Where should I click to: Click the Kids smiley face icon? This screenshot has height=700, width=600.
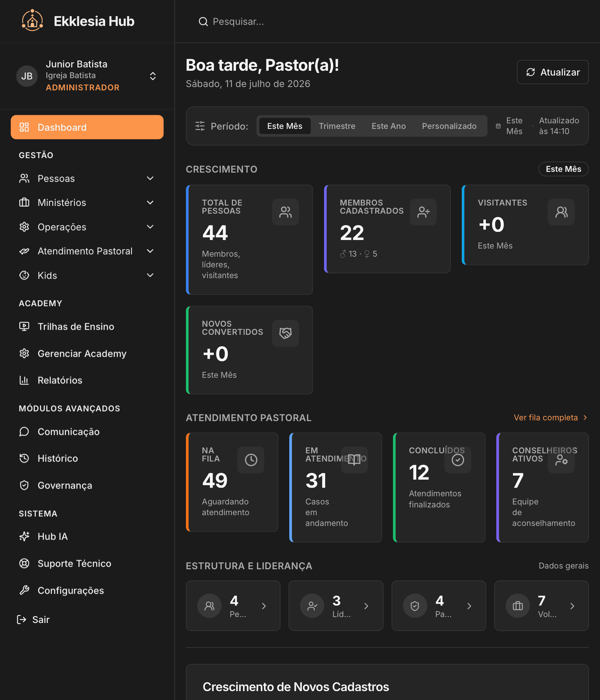pos(24,275)
